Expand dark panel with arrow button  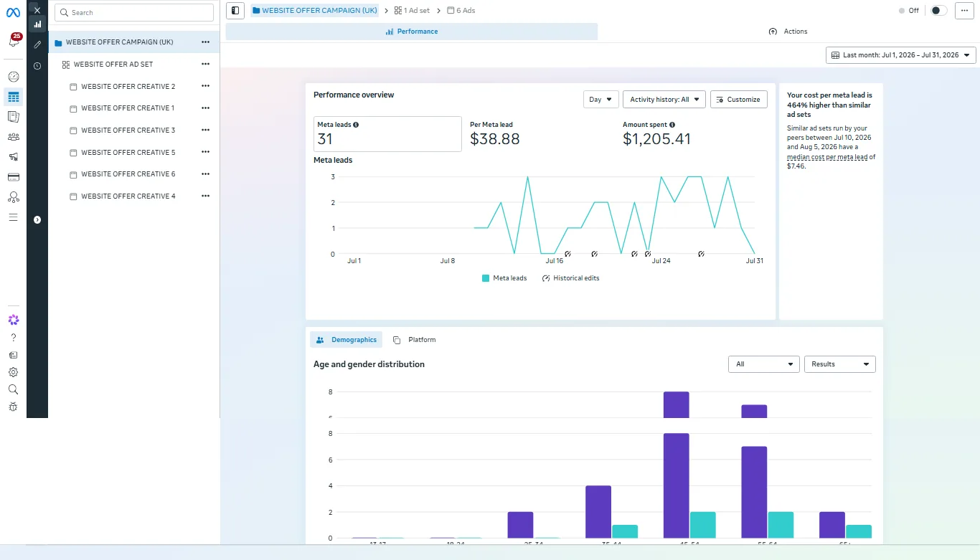pyautogui.click(x=37, y=220)
